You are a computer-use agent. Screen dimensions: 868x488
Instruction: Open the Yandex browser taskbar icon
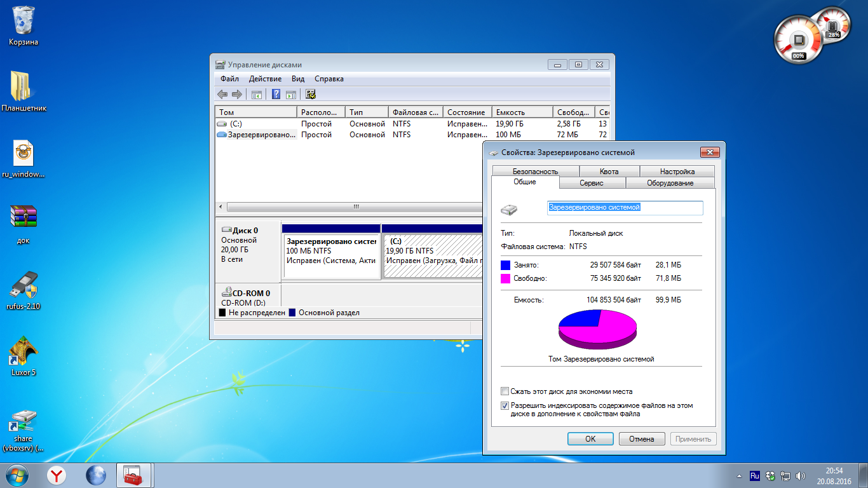pyautogui.click(x=57, y=475)
